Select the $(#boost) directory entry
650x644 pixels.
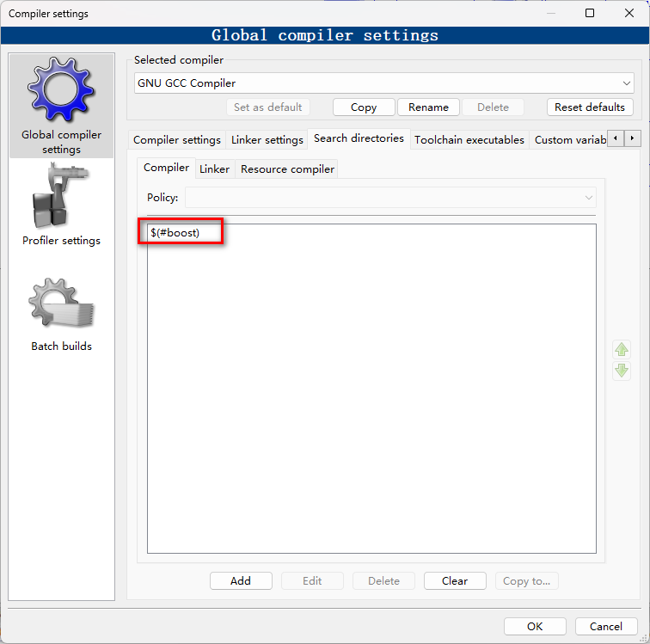175,233
